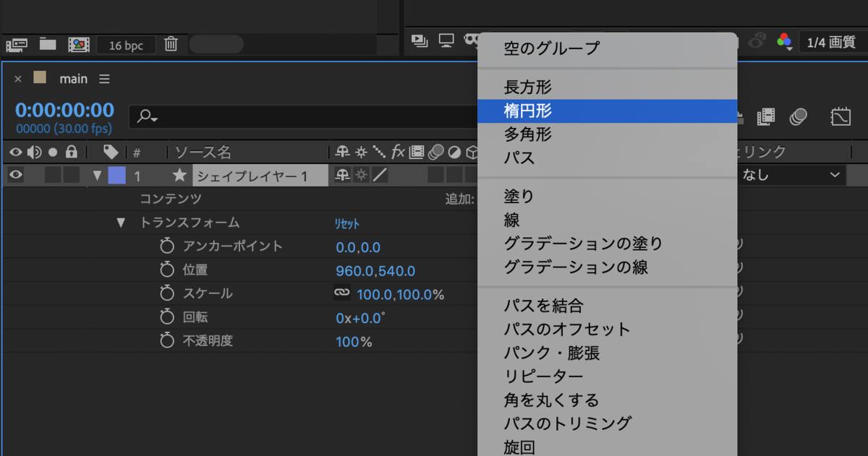Click the current time 0:00:00:00 display
Image resolution: width=868 pixels, height=456 pixels.
coord(64,110)
